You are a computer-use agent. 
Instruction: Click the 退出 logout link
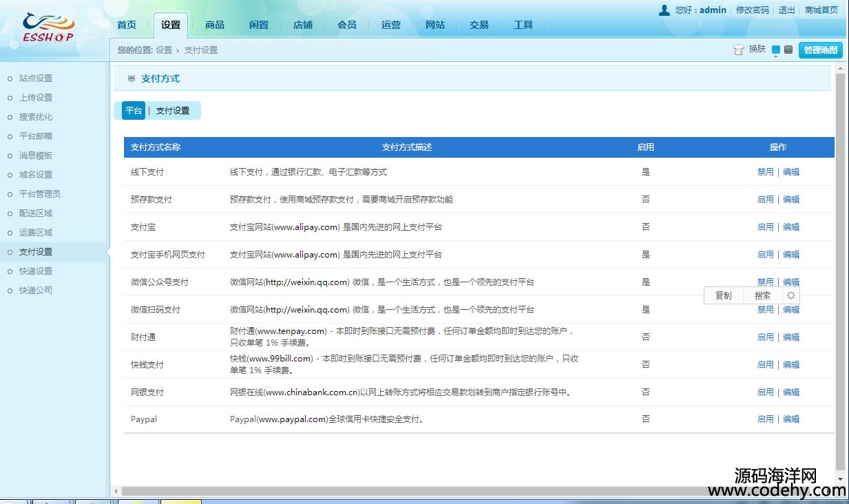tap(787, 10)
